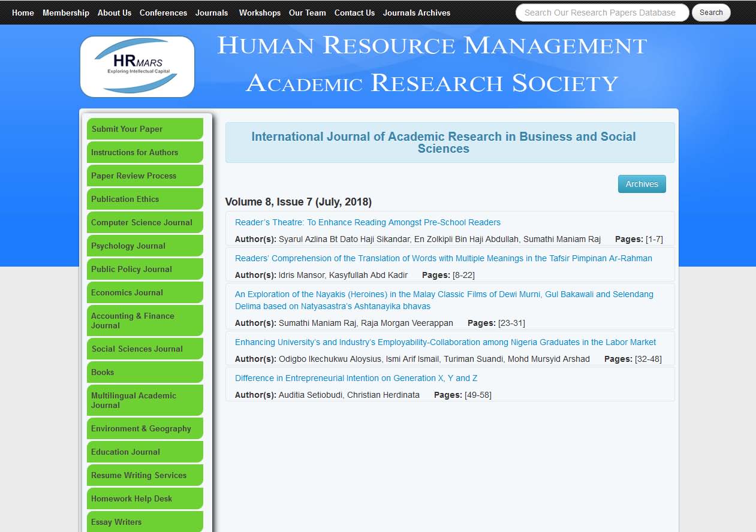Open the Tafsir Pimpinan Ar-Rahman translation paper

point(443,258)
